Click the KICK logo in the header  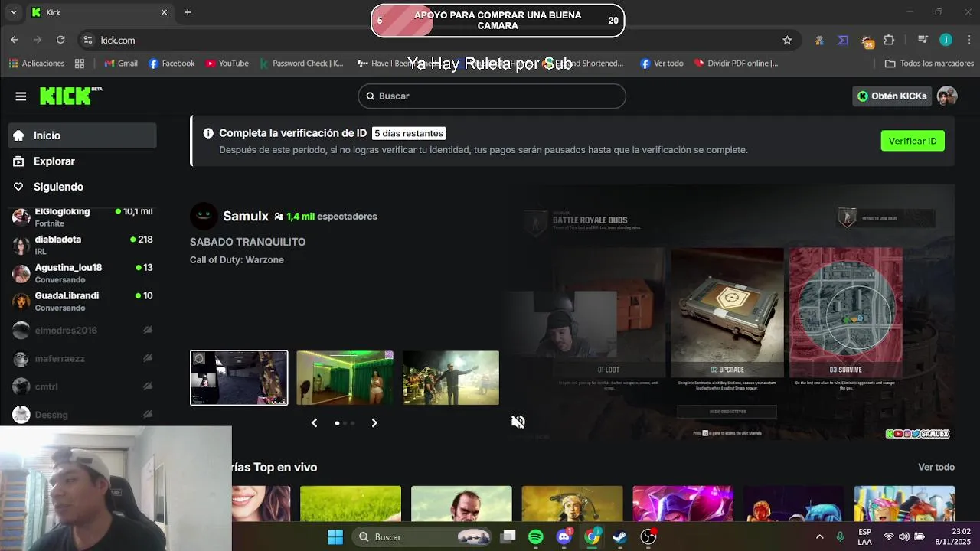click(70, 96)
